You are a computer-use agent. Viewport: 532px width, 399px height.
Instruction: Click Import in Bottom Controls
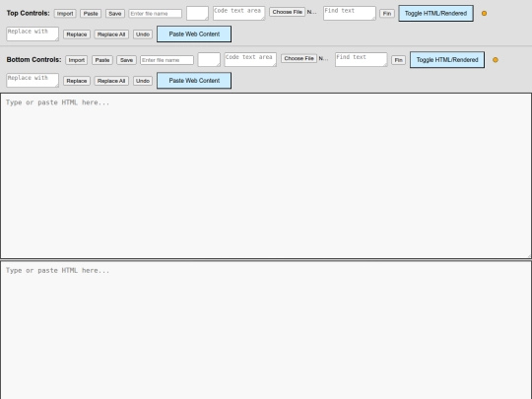click(x=76, y=60)
